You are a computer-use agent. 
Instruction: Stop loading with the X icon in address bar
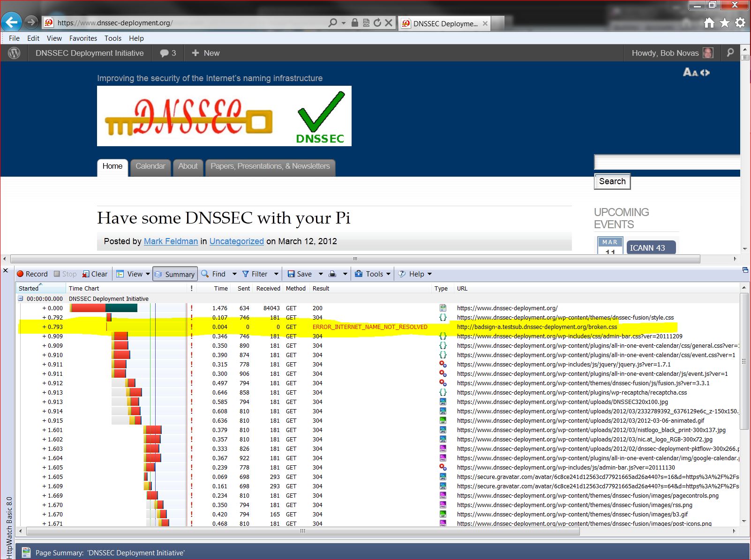point(389,22)
